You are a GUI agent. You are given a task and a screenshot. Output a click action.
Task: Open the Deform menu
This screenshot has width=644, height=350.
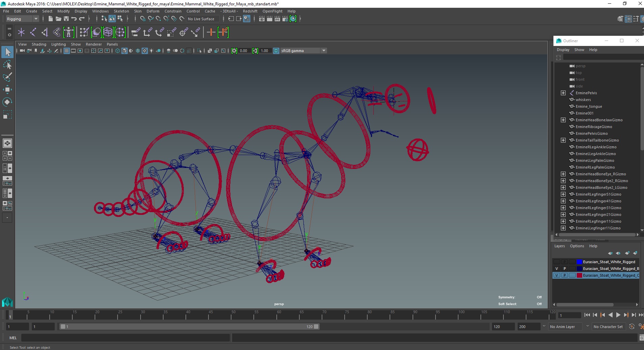tap(153, 11)
